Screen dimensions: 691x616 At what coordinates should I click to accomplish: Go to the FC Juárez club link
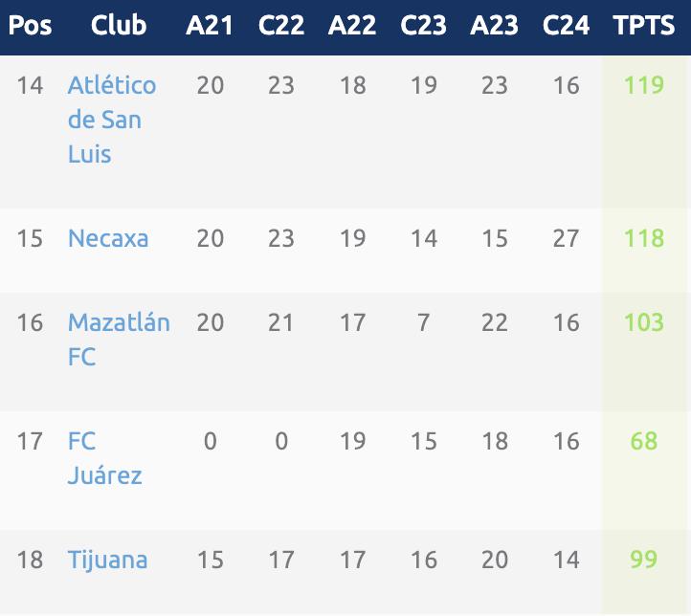[x=104, y=458]
